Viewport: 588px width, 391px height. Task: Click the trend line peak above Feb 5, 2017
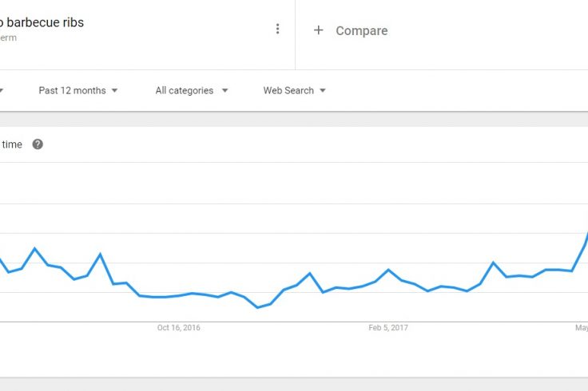point(388,270)
